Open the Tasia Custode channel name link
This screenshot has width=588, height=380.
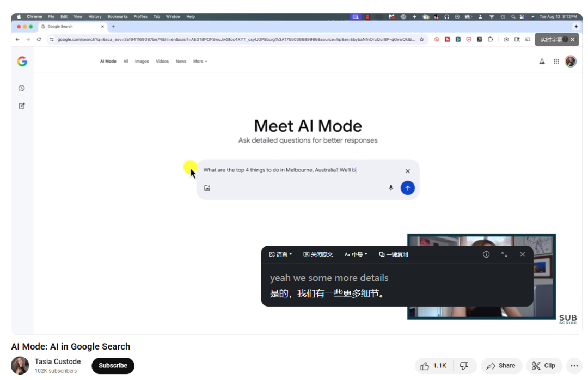click(x=58, y=361)
